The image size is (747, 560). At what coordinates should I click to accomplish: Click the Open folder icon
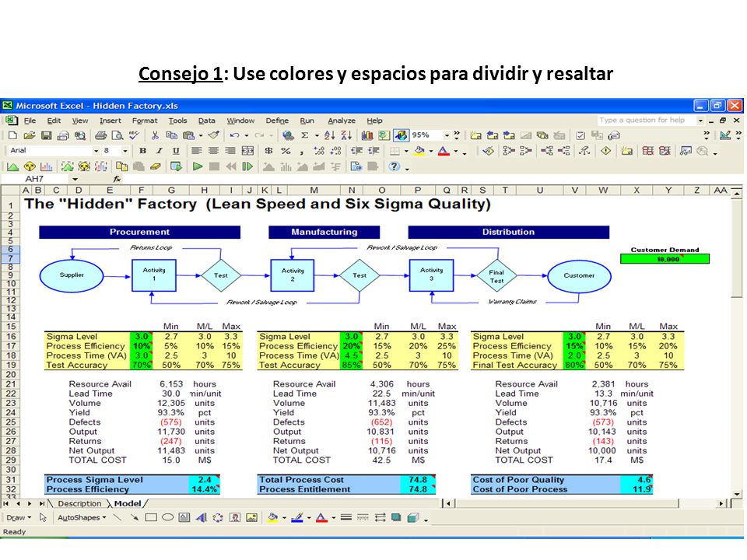tap(30, 135)
